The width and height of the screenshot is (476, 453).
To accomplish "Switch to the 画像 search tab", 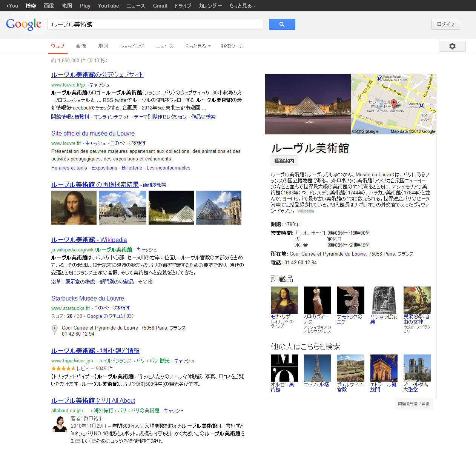I will click(x=81, y=46).
